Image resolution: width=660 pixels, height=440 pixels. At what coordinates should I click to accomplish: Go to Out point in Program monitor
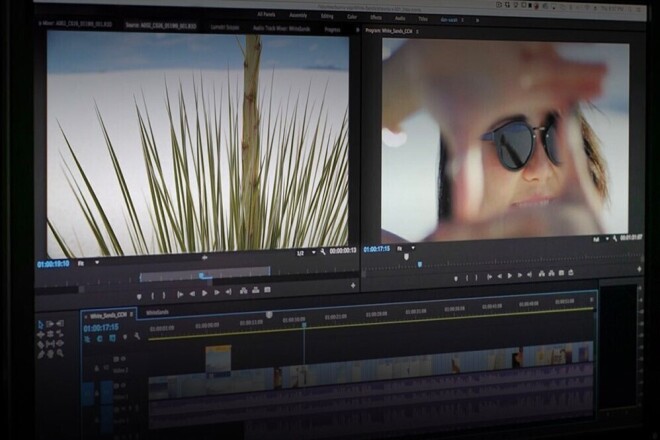[530, 275]
